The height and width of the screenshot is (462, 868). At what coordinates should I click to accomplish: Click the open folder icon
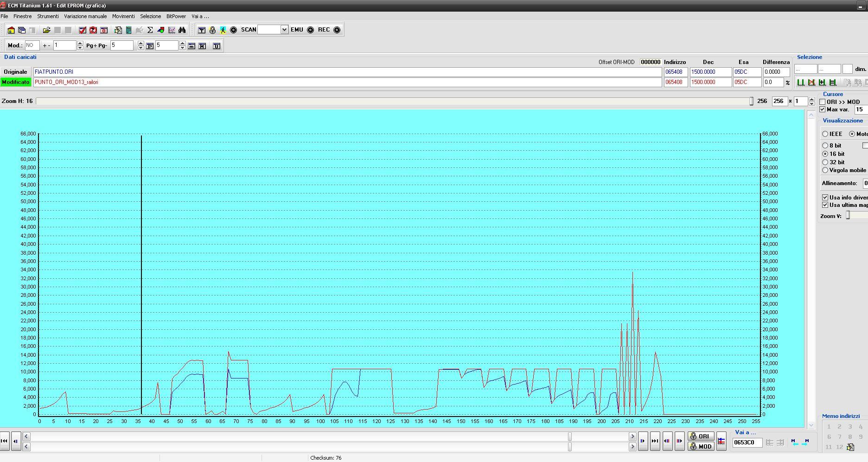click(x=46, y=30)
